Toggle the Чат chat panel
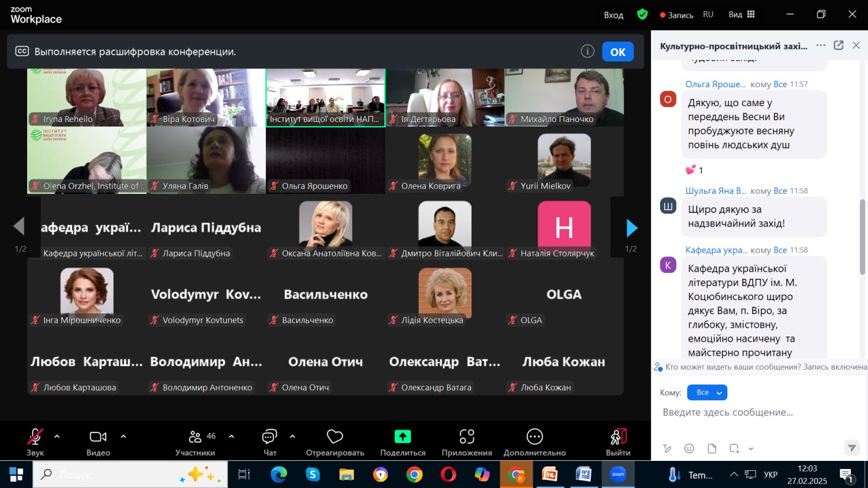868x488 pixels. (x=269, y=437)
